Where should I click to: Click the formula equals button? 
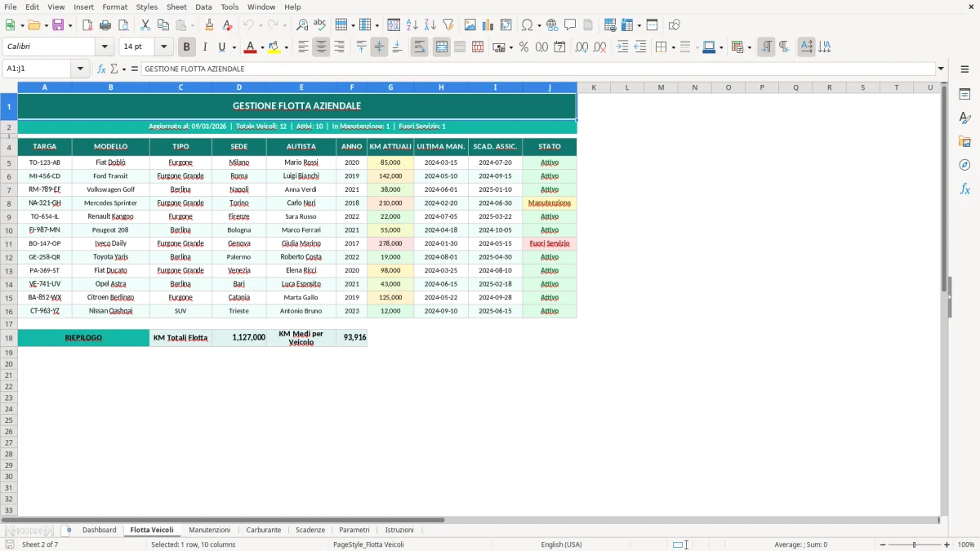coord(135,69)
